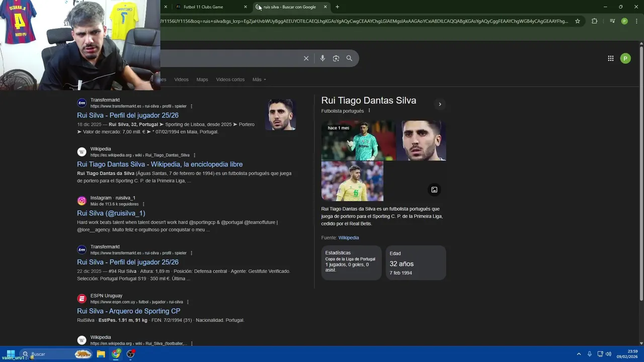Screen dimensions: 644x362
Task: Switch to the Videos cortos filter
Action: (230, 79)
